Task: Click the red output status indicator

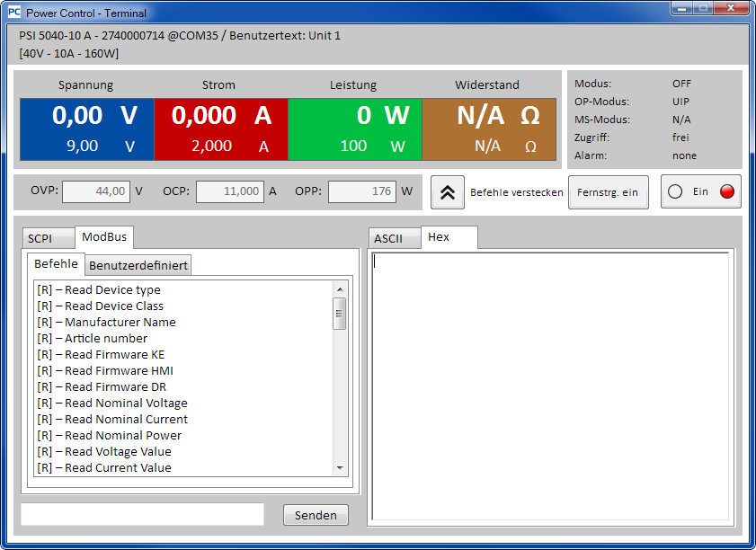Action: pos(726,191)
